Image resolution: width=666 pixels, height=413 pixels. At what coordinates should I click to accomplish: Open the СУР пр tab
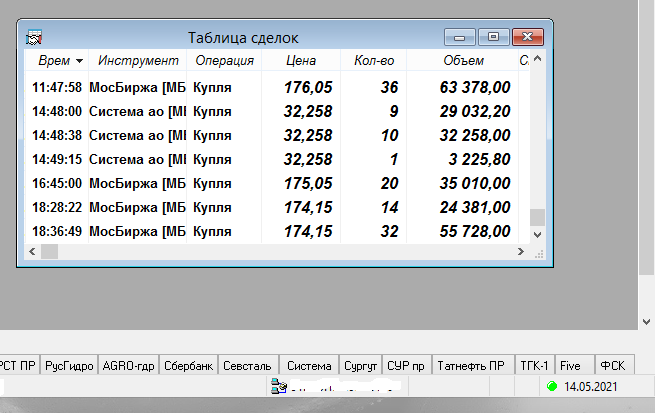click(406, 365)
